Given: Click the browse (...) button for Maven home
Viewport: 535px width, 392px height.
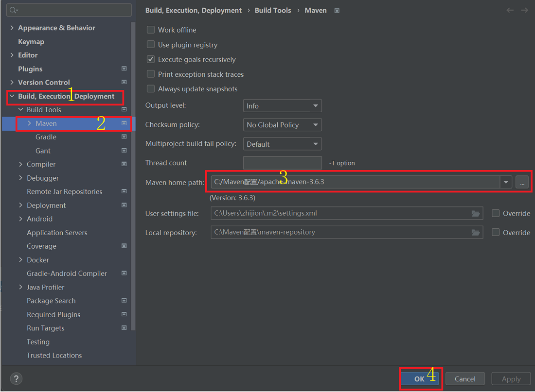Looking at the screenshot, I should pos(522,182).
